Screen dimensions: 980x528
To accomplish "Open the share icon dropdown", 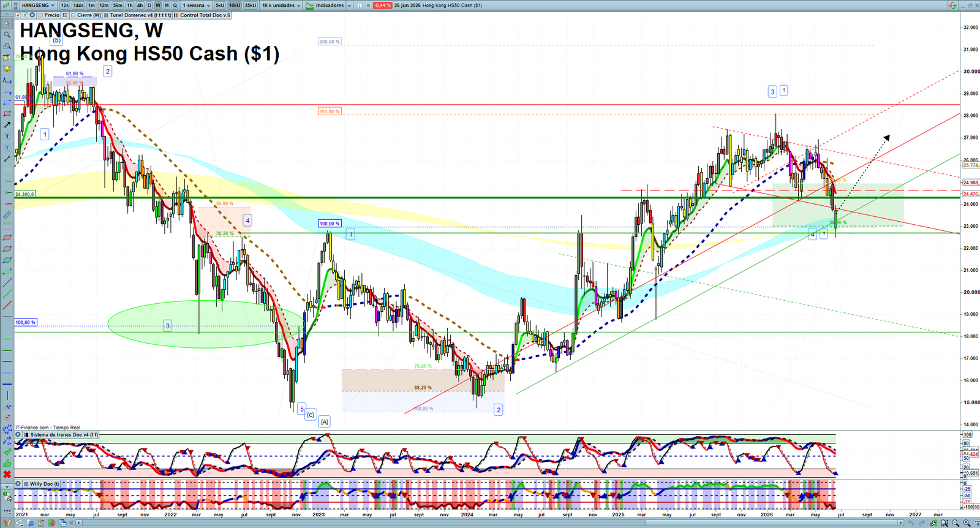I will [20, 523].
